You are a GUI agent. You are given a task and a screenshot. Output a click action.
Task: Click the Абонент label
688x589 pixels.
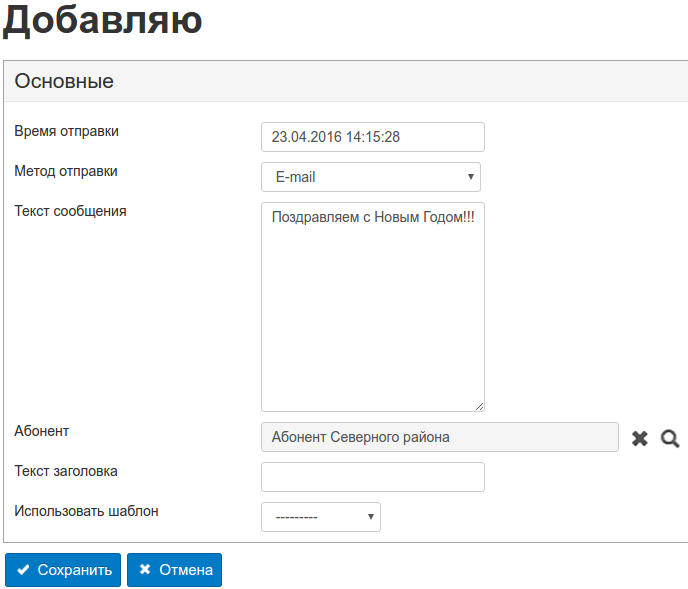click(42, 431)
